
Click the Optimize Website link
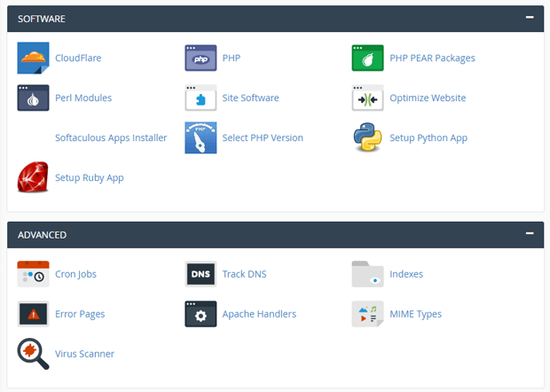428,98
